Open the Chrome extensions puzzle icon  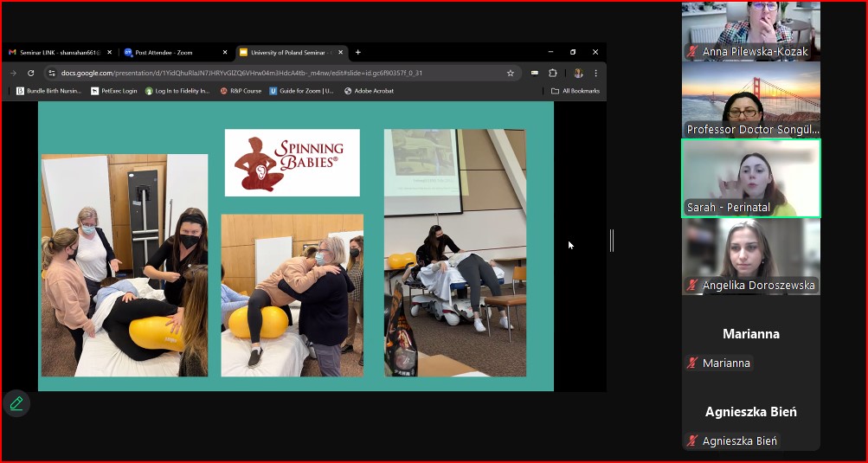click(552, 73)
